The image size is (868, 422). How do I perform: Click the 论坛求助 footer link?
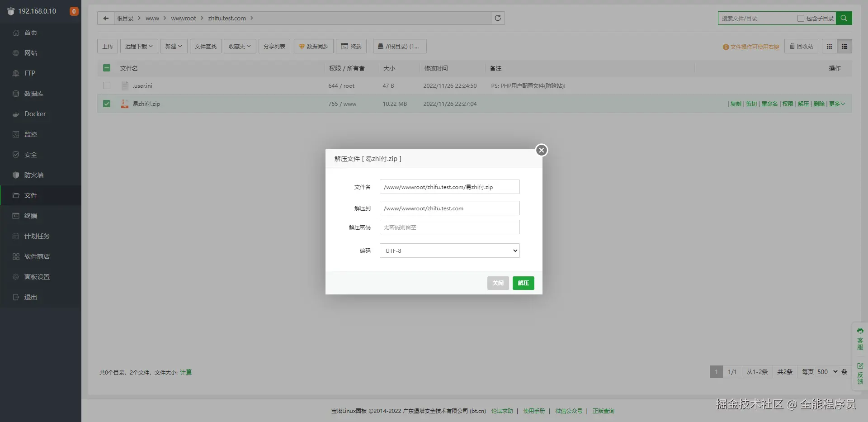(x=502, y=411)
